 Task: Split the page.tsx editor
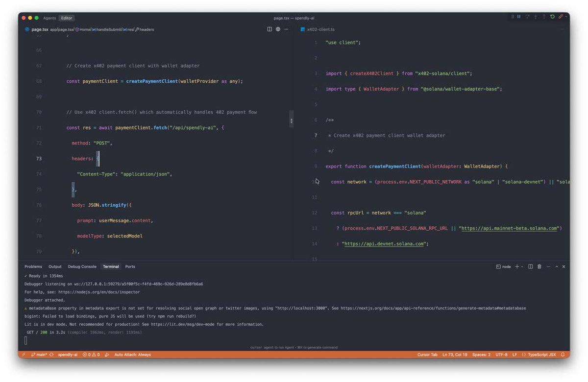click(x=269, y=29)
